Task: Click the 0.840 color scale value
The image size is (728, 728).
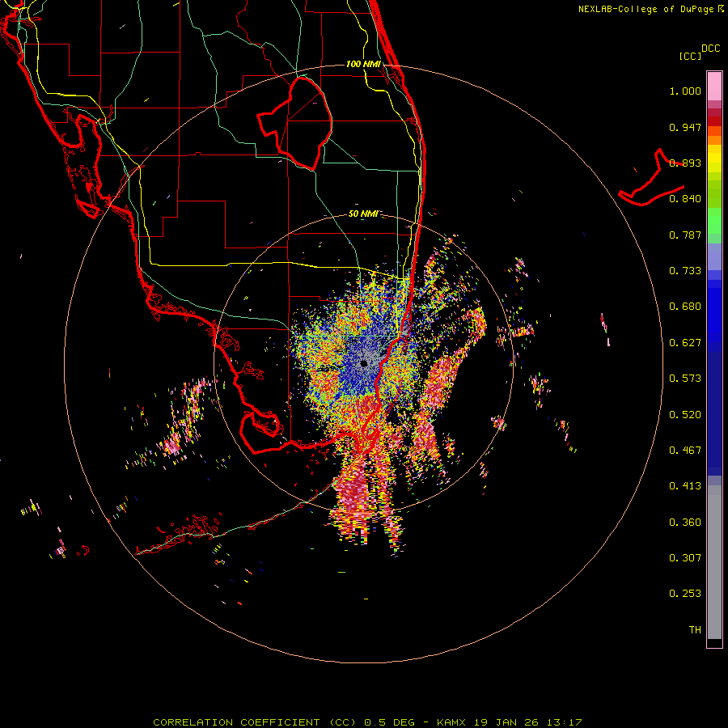Action: (685, 199)
